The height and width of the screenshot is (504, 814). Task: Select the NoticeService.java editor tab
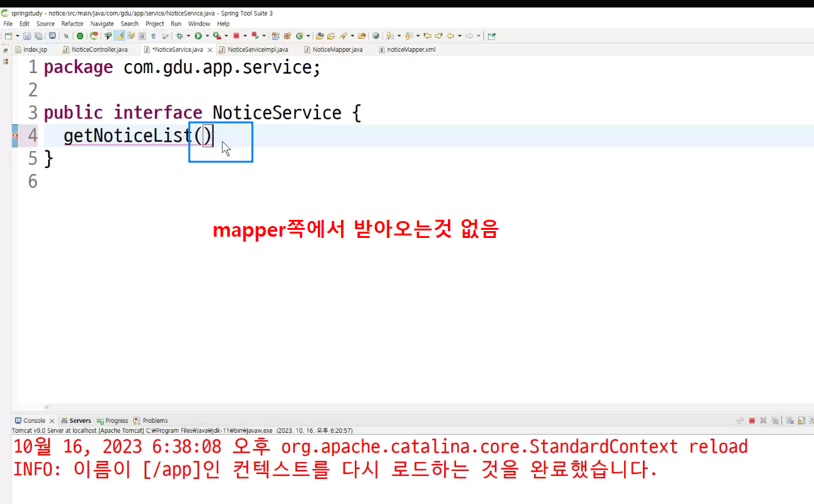tap(177, 49)
